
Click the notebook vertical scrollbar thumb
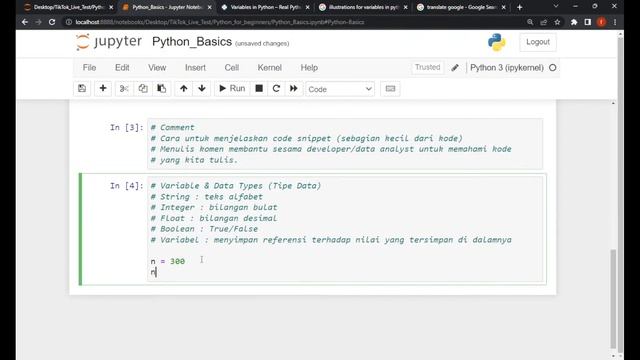click(x=613, y=298)
